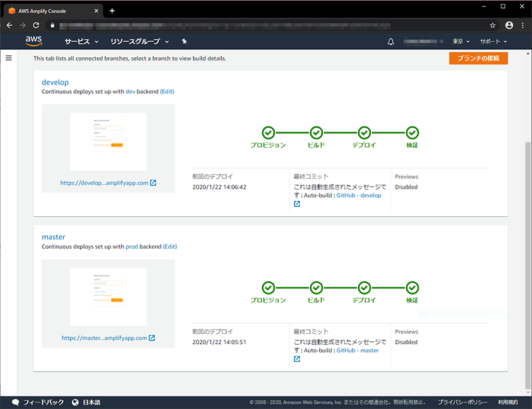This screenshot has width=532, height=409.
Task: Click the prod backend link
Action: [x=132, y=247]
